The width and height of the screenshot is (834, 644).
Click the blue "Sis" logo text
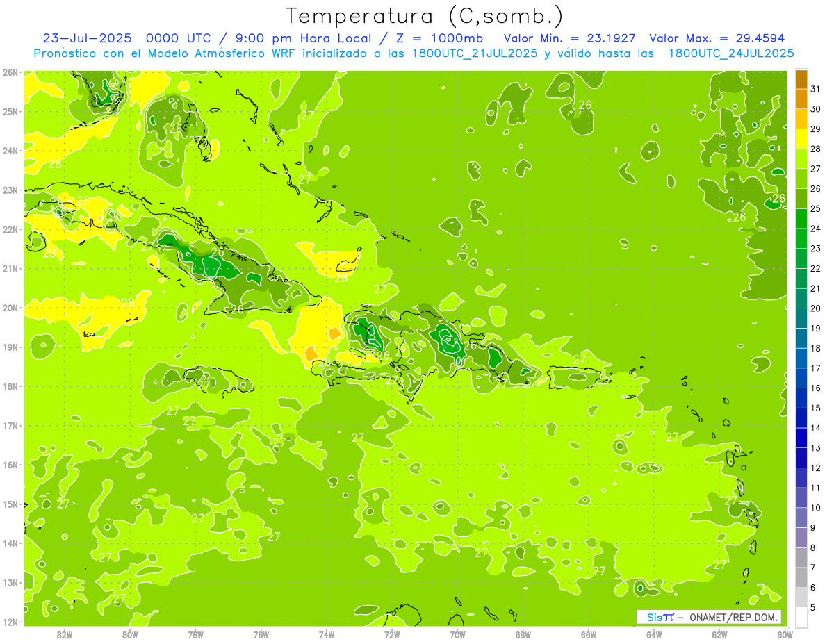[653, 617]
